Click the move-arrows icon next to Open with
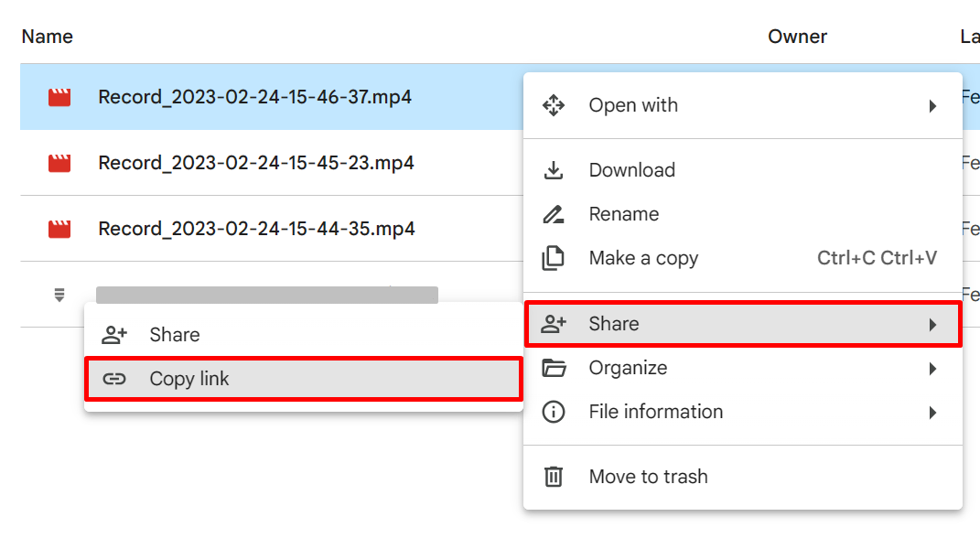Image resolution: width=980 pixels, height=549 pixels. pyautogui.click(x=554, y=105)
